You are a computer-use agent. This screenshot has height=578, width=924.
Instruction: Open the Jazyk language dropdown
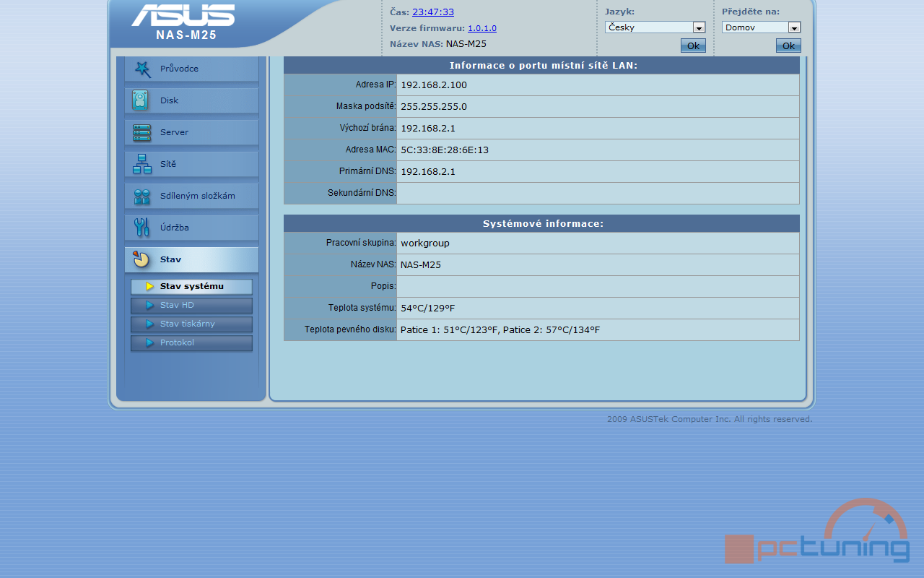[x=655, y=27]
